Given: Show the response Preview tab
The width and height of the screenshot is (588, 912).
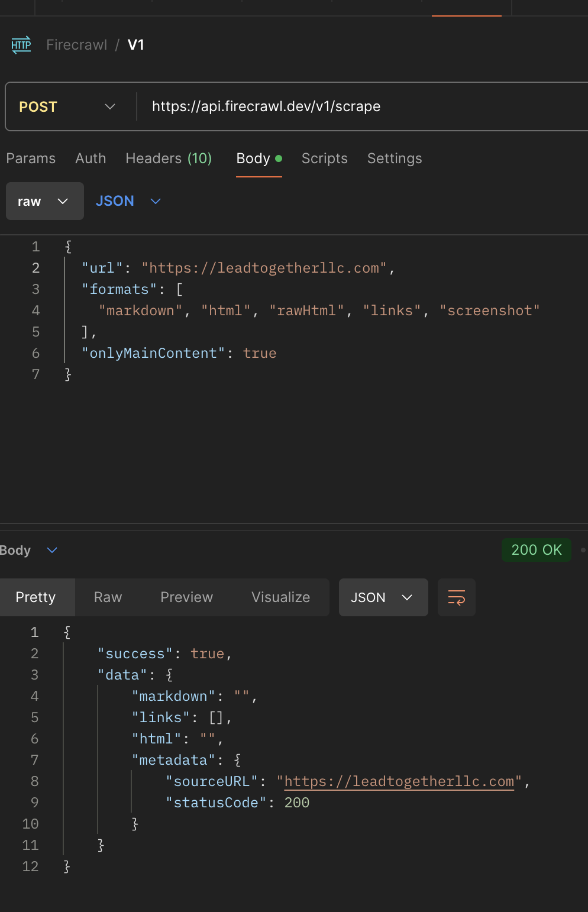Looking at the screenshot, I should (186, 597).
